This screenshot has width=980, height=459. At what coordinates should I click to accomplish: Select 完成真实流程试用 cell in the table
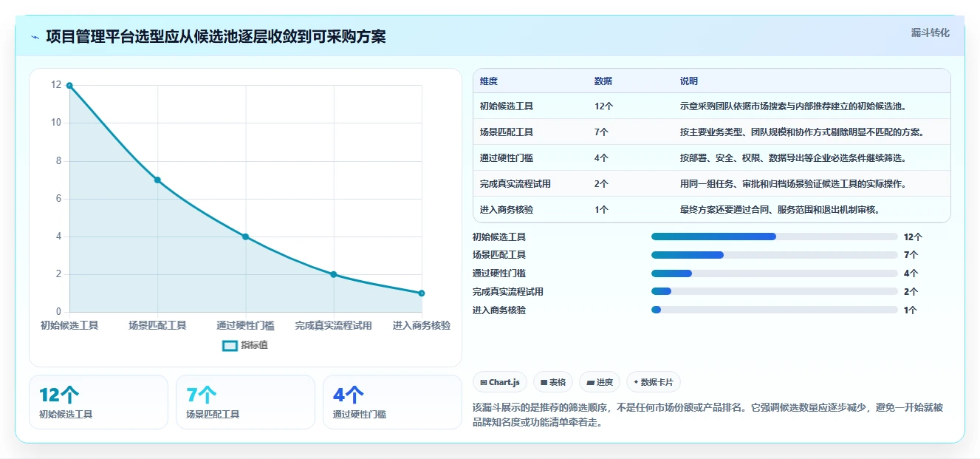click(x=515, y=184)
